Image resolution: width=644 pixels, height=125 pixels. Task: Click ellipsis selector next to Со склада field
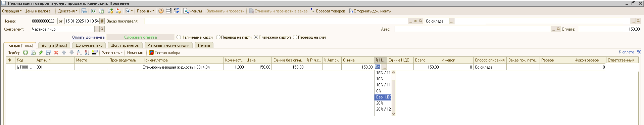(x=452, y=21)
